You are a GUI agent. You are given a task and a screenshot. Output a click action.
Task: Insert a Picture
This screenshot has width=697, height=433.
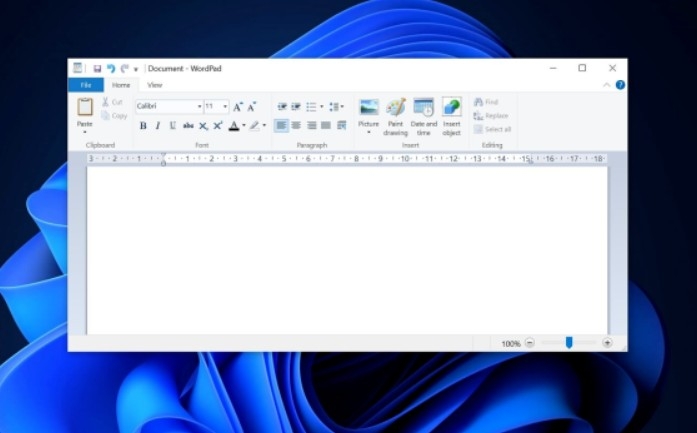[x=369, y=107]
